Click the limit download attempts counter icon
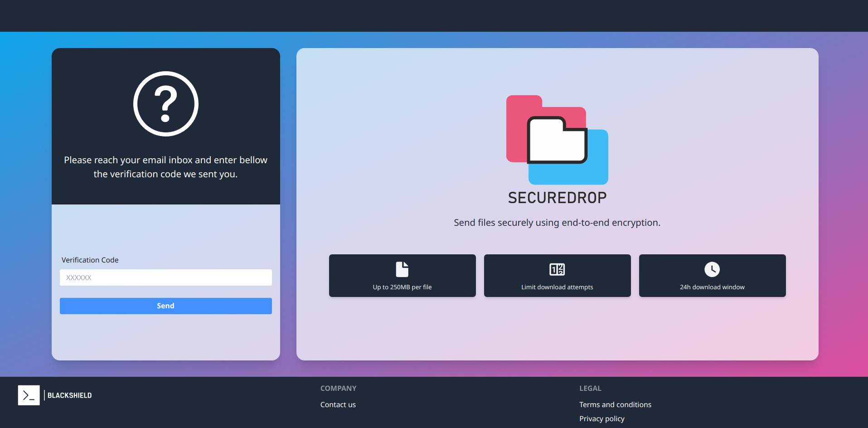Viewport: 868px width, 428px height. [x=557, y=269]
